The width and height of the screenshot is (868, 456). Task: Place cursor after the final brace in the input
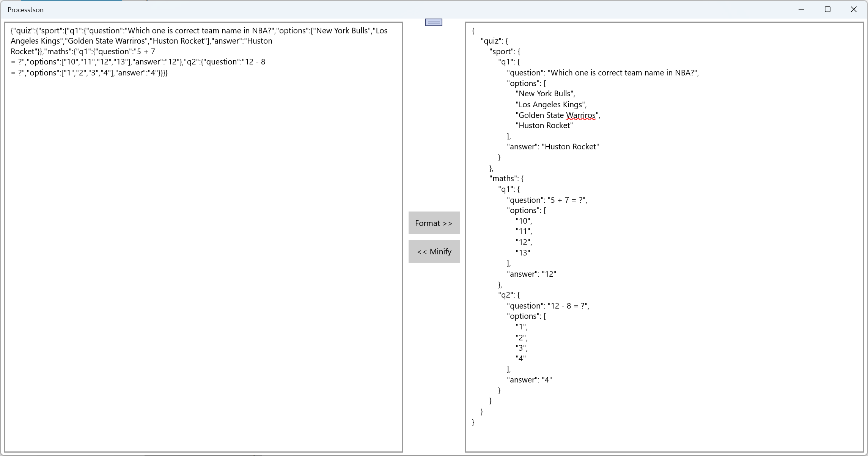click(x=170, y=73)
